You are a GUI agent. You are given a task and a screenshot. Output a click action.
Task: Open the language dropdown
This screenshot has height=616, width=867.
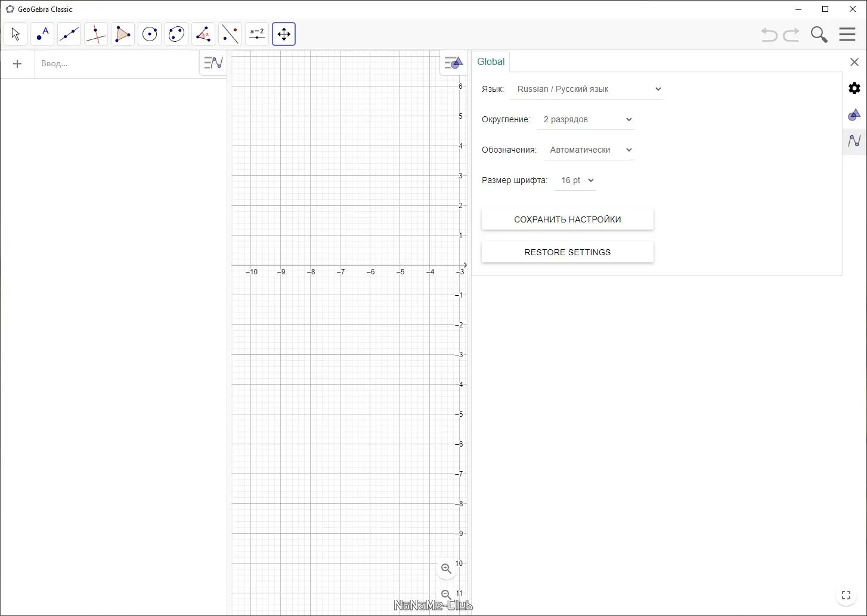coord(587,89)
